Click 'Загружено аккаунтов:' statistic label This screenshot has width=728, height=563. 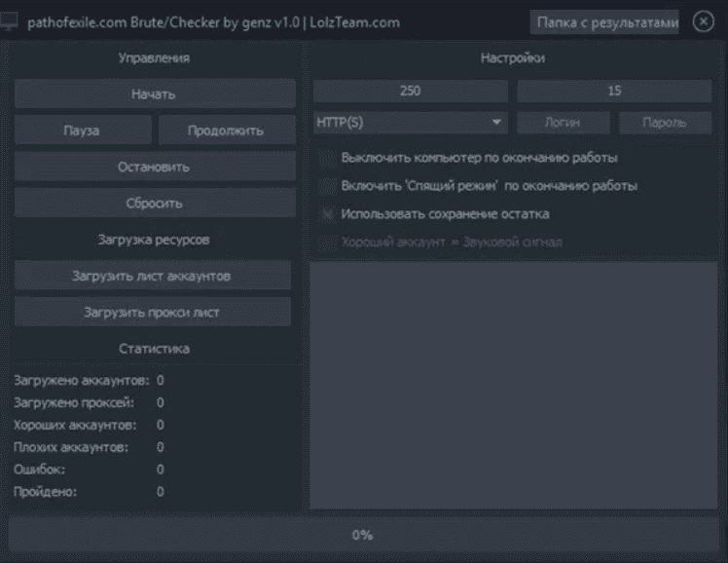[82, 381]
